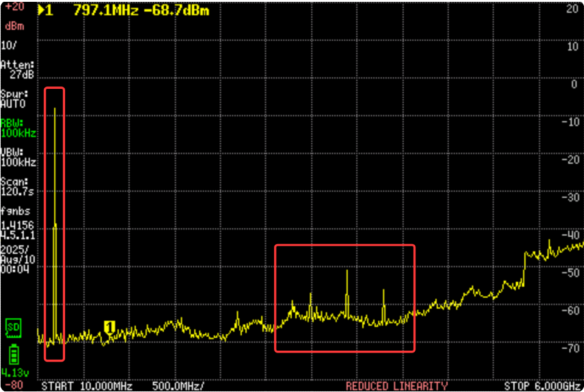The image size is (584, 392).
Task: Tap the 4.13v battery voltage reading
Action: [x=13, y=371]
